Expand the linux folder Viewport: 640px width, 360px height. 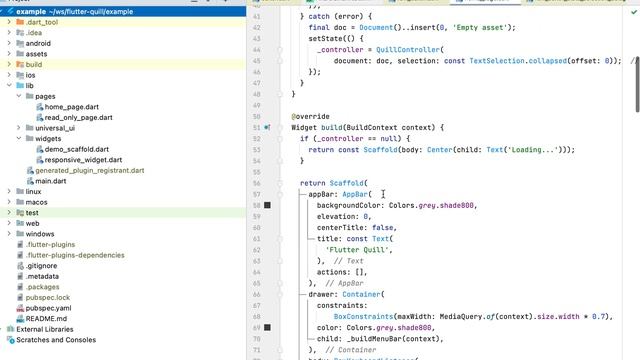[x=9, y=191]
